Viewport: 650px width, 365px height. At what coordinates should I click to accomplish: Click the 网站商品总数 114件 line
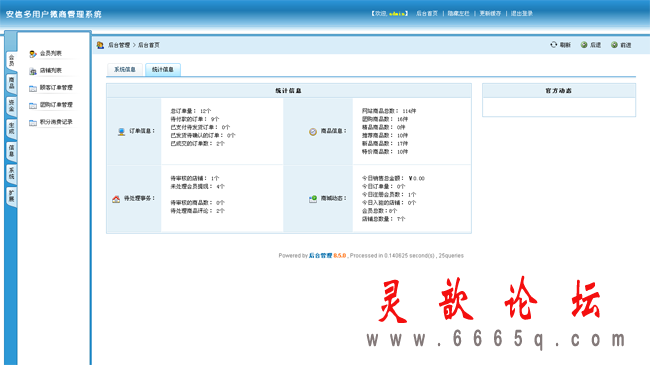(389, 111)
